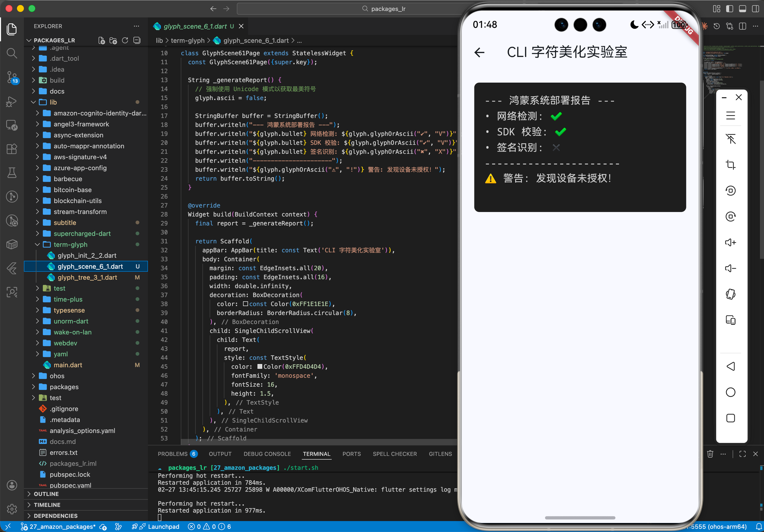
Task: Refresh the explorer file tree
Action: tap(125, 41)
